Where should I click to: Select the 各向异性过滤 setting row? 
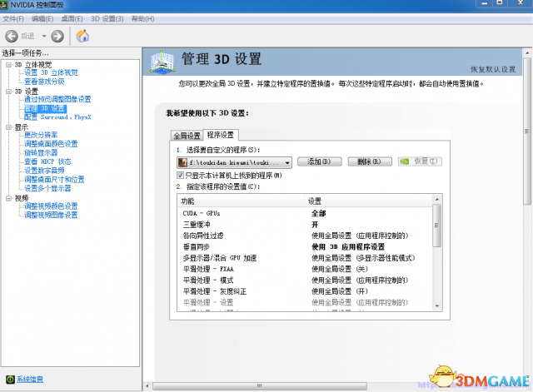click(305, 236)
